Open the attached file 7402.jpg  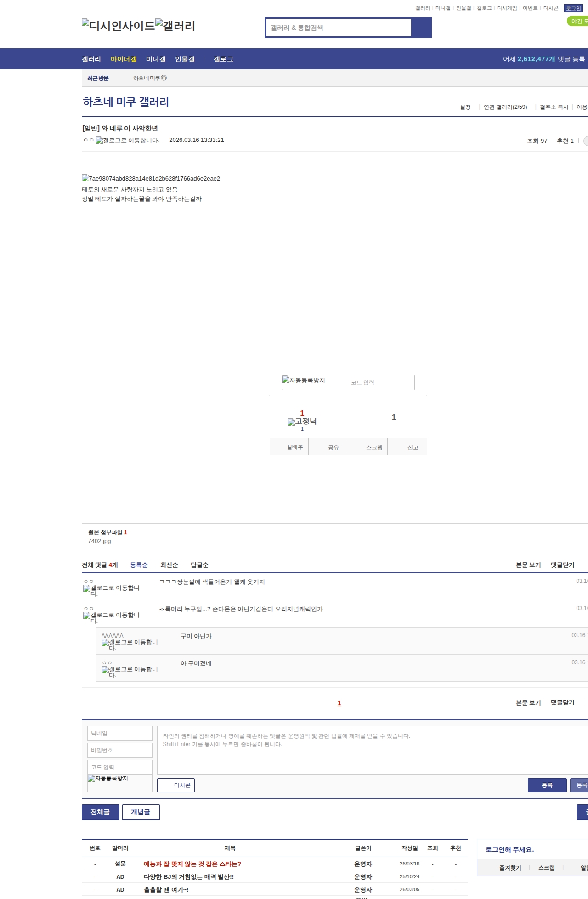pos(99,541)
